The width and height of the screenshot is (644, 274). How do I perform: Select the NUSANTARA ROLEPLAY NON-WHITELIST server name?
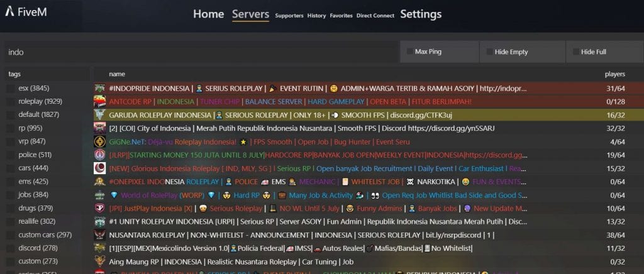click(x=302, y=235)
